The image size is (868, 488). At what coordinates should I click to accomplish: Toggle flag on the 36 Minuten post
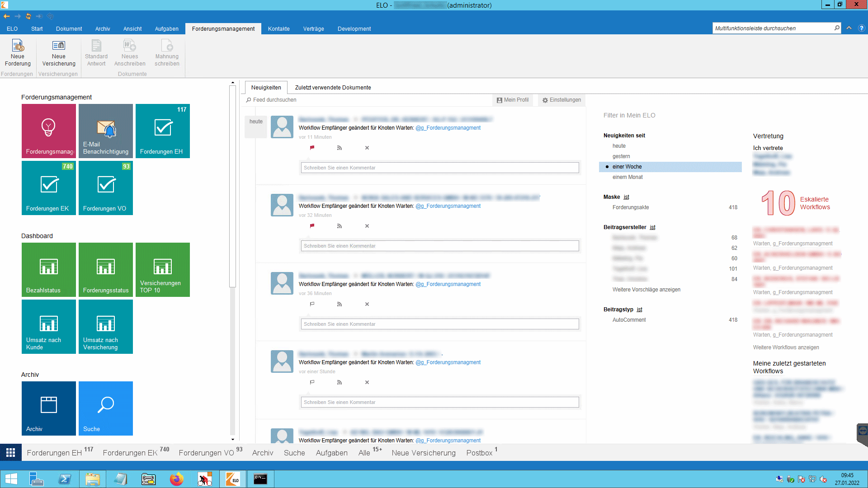coord(312,304)
